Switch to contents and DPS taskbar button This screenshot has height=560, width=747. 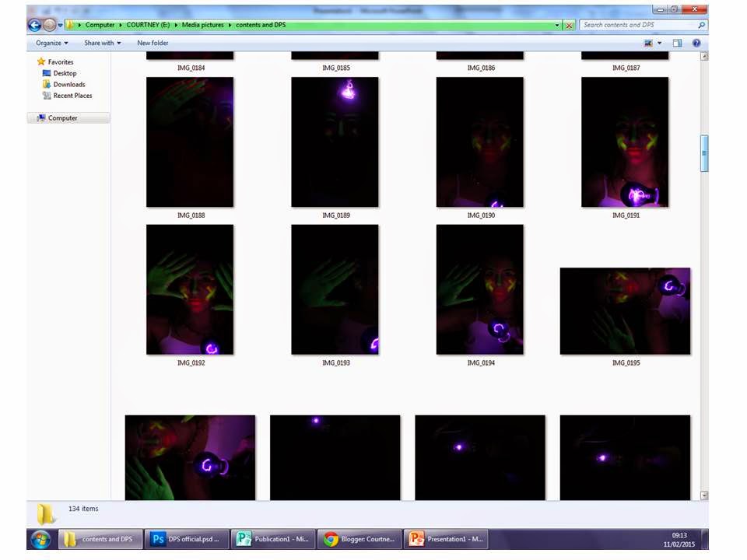coord(100,540)
